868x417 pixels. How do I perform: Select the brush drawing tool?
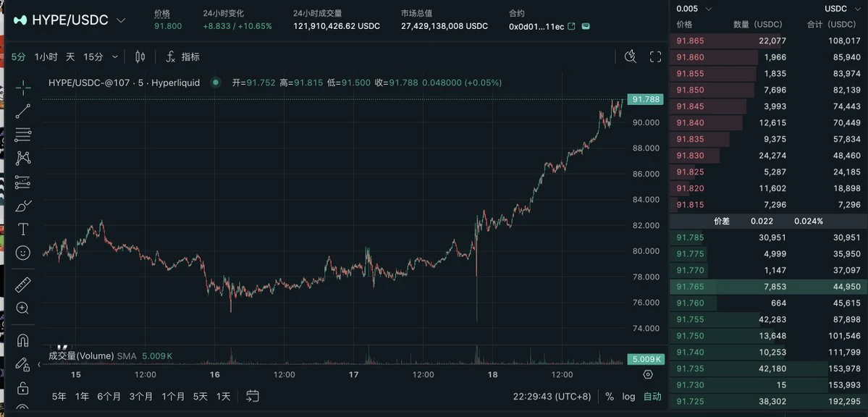click(22, 206)
